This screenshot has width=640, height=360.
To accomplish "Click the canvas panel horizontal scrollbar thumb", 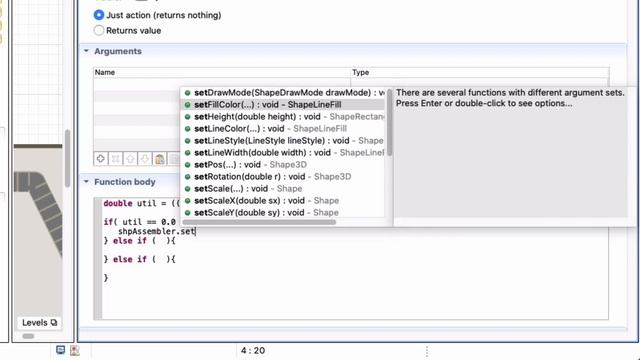I will pos(28,336).
